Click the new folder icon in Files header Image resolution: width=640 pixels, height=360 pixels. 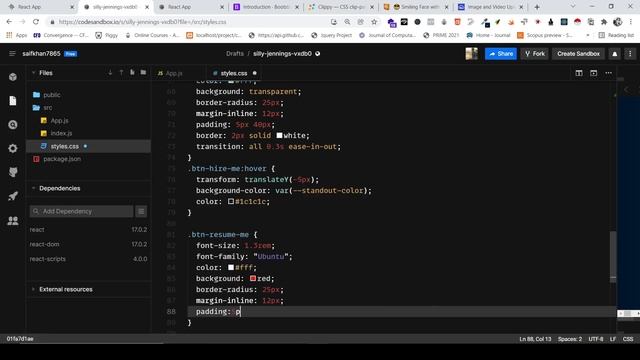[143, 73]
